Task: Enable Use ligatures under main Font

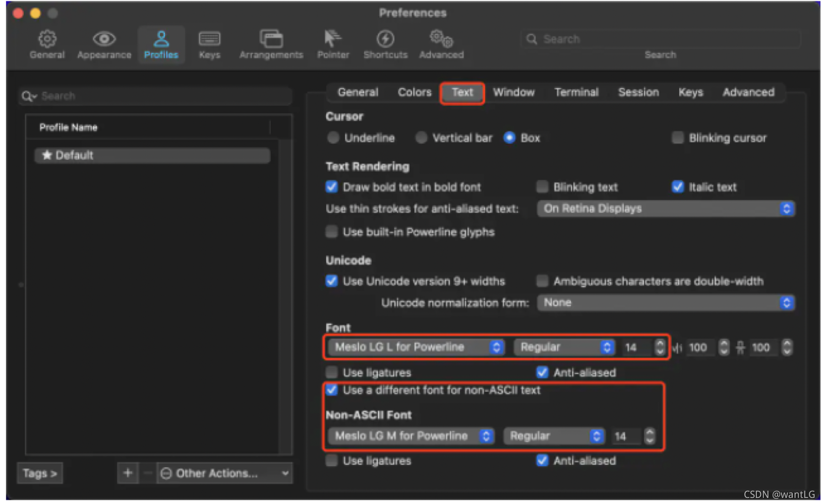Action: [331, 372]
